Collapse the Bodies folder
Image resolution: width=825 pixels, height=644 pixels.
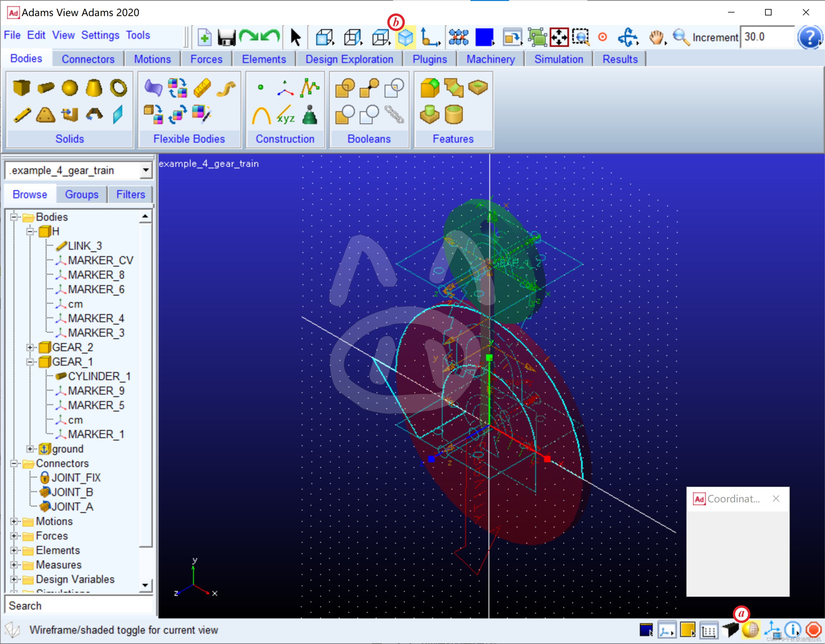pyautogui.click(x=14, y=217)
